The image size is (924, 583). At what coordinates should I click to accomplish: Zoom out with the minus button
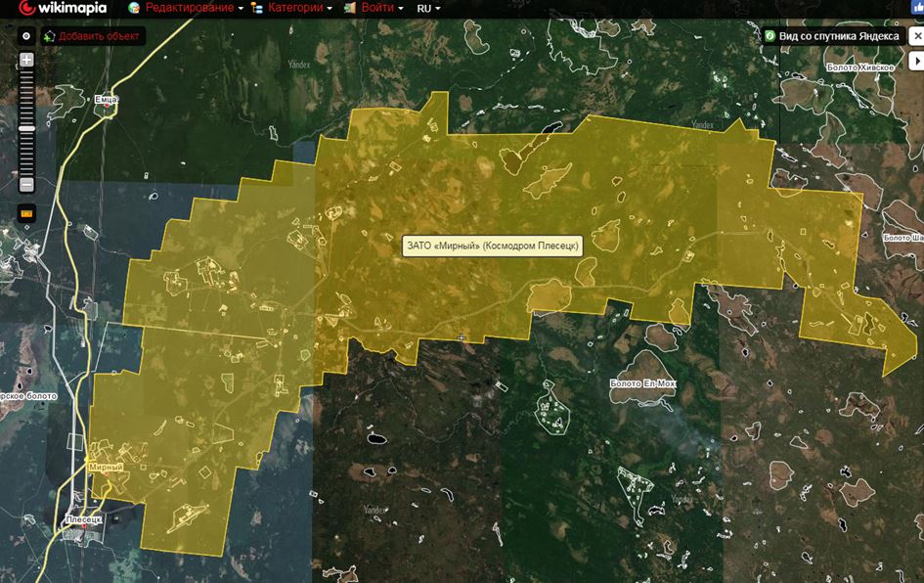[26, 185]
